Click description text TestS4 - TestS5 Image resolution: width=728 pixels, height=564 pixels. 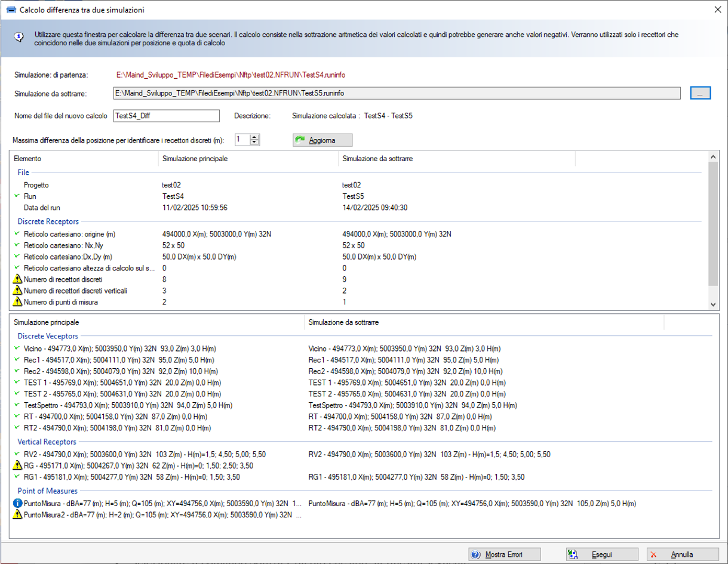pos(388,116)
